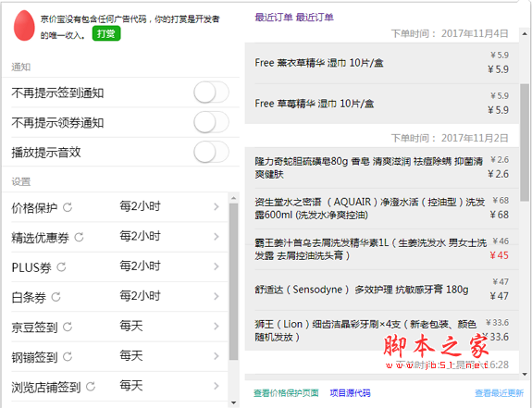This screenshot has width=532, height=408.
Task: Open 查看最近更新 link
Action: click(499, 393)
